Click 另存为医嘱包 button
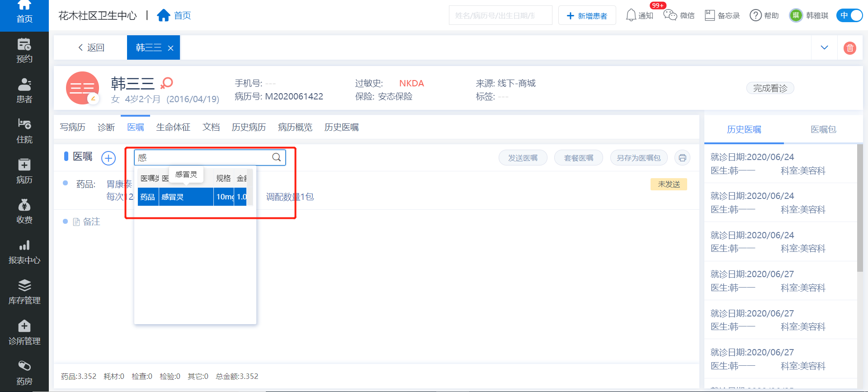Viewport: 868px width, 392px height. 639,158
